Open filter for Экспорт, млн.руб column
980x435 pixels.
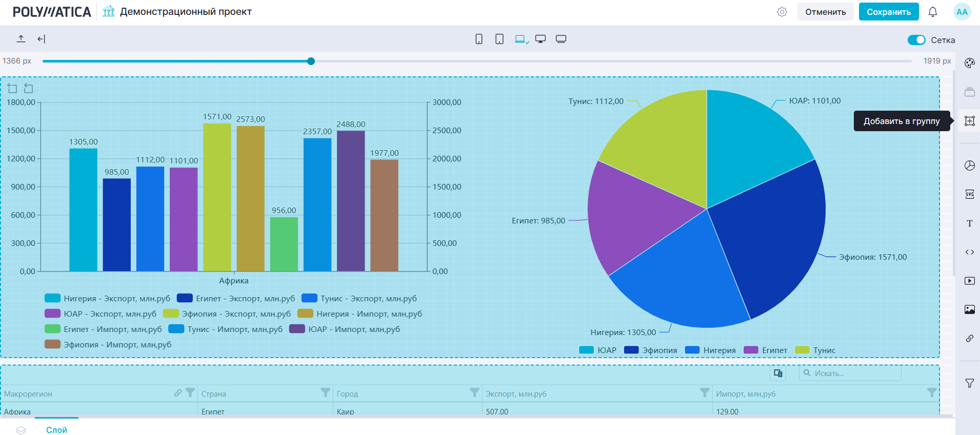(x=705, y=393)
